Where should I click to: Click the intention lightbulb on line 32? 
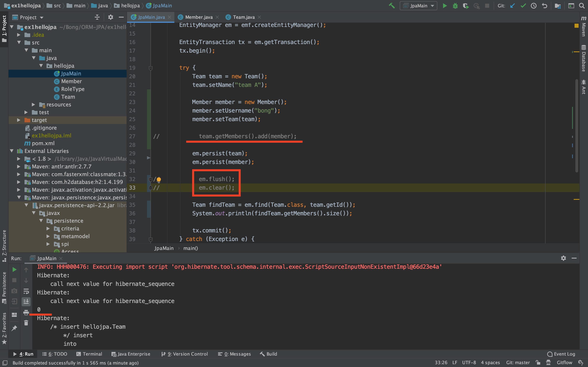pyautogui.click(x=159, y=180)
